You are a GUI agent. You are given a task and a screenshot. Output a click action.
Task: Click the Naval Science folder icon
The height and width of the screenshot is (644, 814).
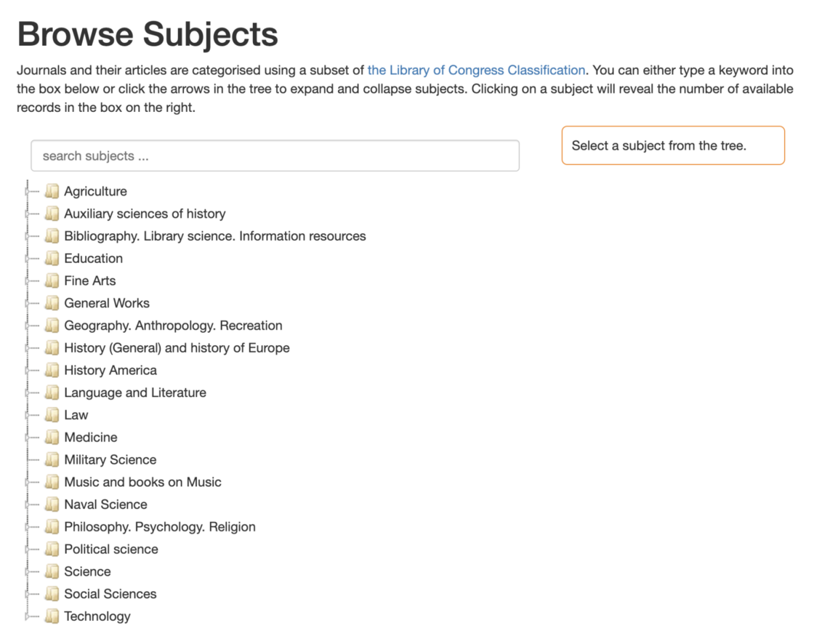[x=52, y=504]
